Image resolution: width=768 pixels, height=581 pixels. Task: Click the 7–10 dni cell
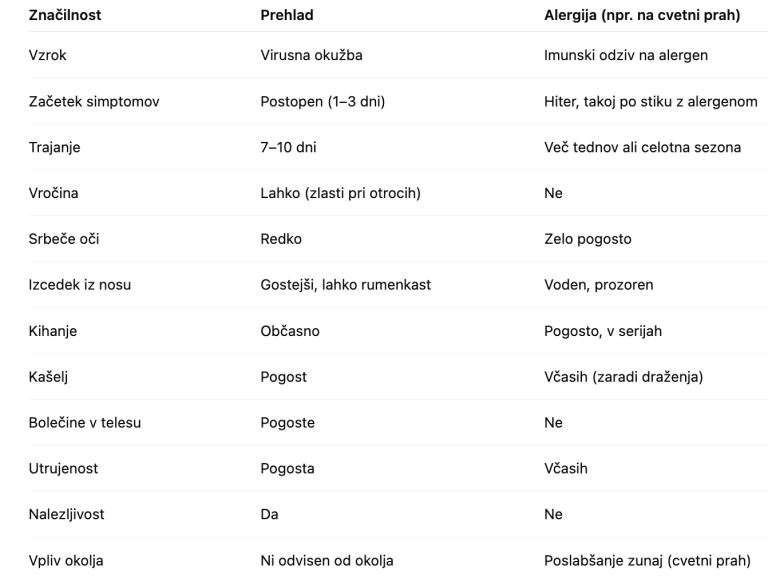coord(289,148)
